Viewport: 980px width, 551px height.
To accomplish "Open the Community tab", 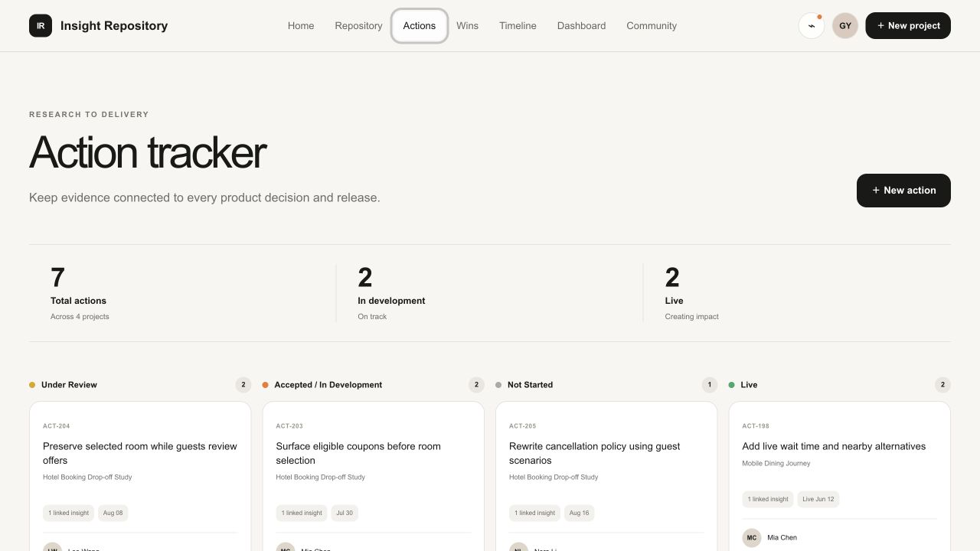I will [652, 25].
